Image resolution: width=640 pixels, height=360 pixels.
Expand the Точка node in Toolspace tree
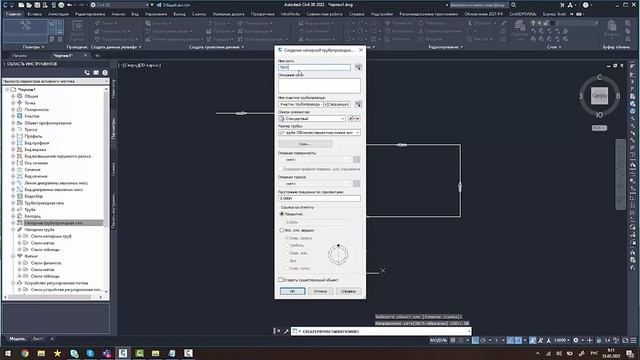[13, 103]
